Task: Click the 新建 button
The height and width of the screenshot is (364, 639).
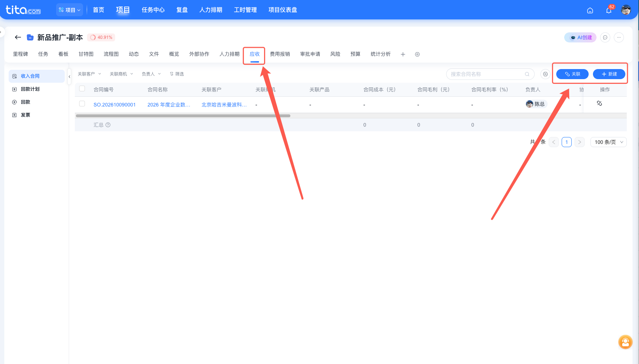Action: (x=609, y=74)
